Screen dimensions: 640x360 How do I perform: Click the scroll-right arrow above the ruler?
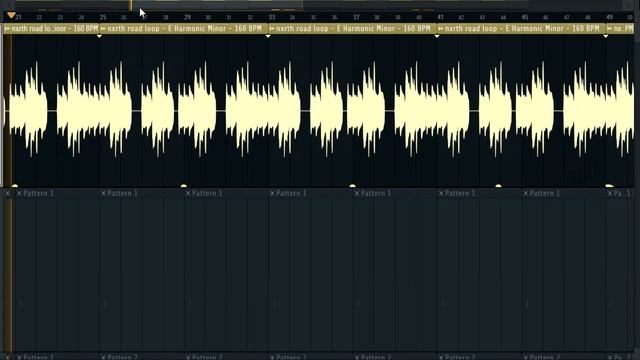click(x=629, y=5)
